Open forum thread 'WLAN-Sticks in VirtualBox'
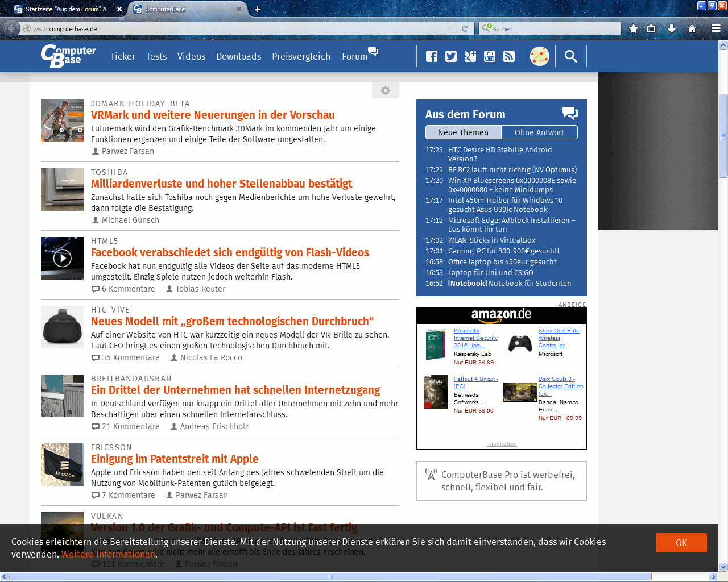728x582 pixels. [491, 240]
